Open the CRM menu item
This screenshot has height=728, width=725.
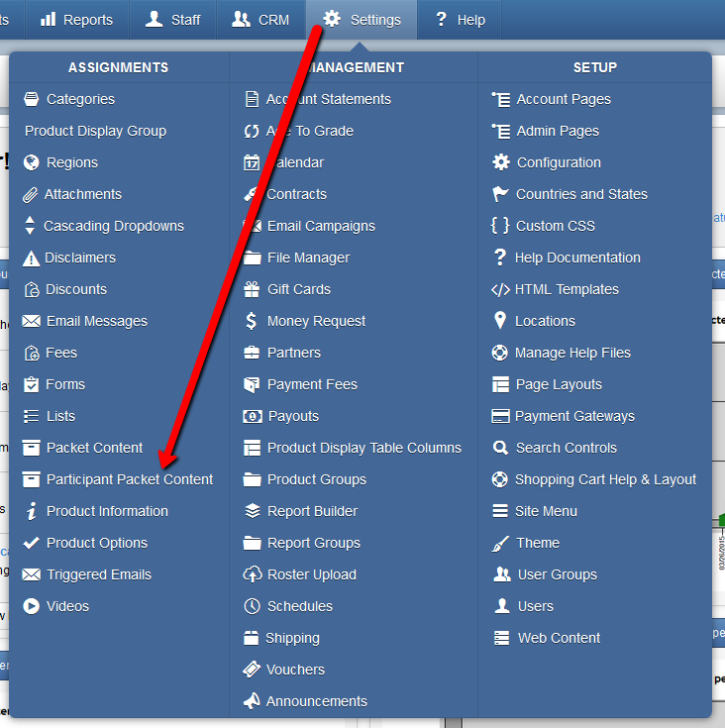point(260,20)
